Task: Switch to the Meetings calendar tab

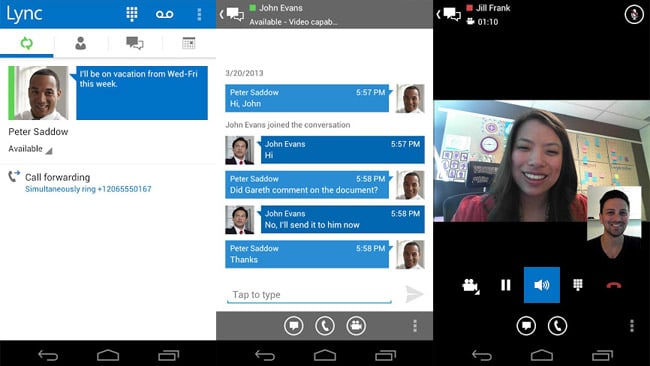Action: 189,43
